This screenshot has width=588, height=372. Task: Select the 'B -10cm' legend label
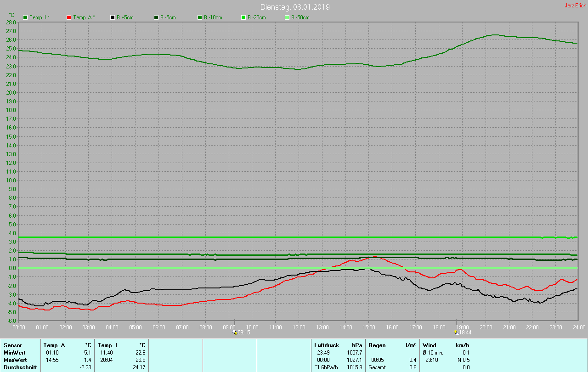pyautogui.click(x=213, y=17)
